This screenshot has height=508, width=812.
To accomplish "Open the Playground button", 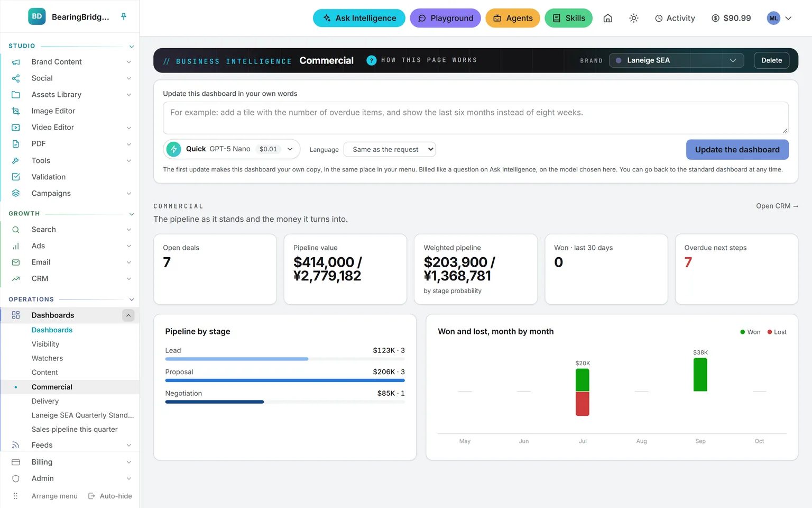I will [x=445, y=18].
